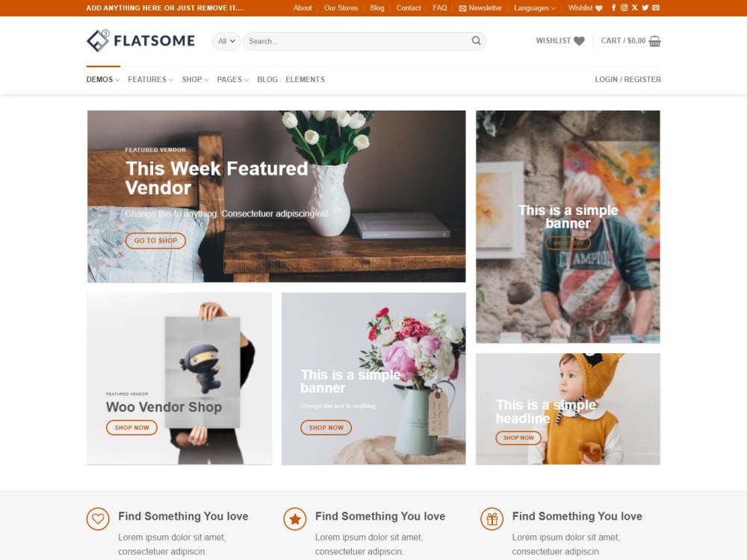This screenshot has width=747, height=560.
Task: Click the Woo Vendor Shop banner image
Action: point(179,379)
